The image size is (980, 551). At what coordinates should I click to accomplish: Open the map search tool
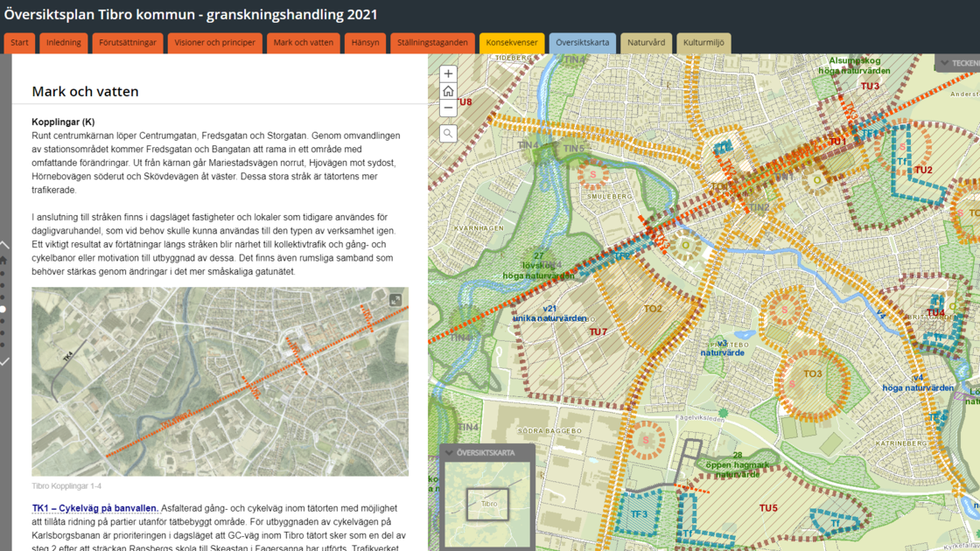pos(448,134)
